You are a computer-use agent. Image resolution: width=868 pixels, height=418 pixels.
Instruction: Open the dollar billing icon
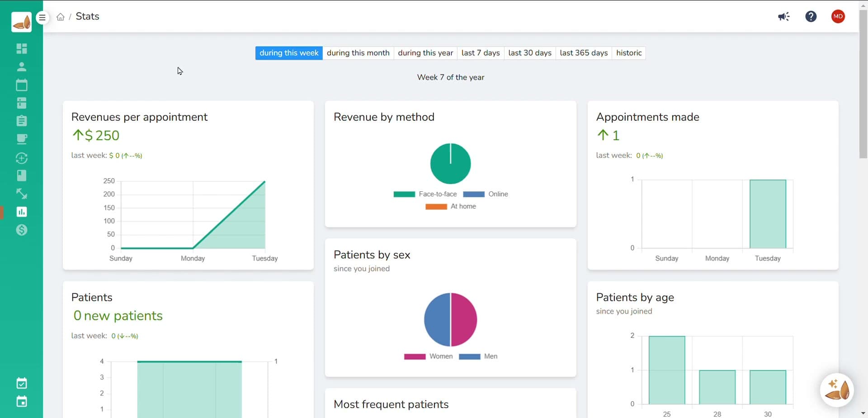(x=21, y=230)
